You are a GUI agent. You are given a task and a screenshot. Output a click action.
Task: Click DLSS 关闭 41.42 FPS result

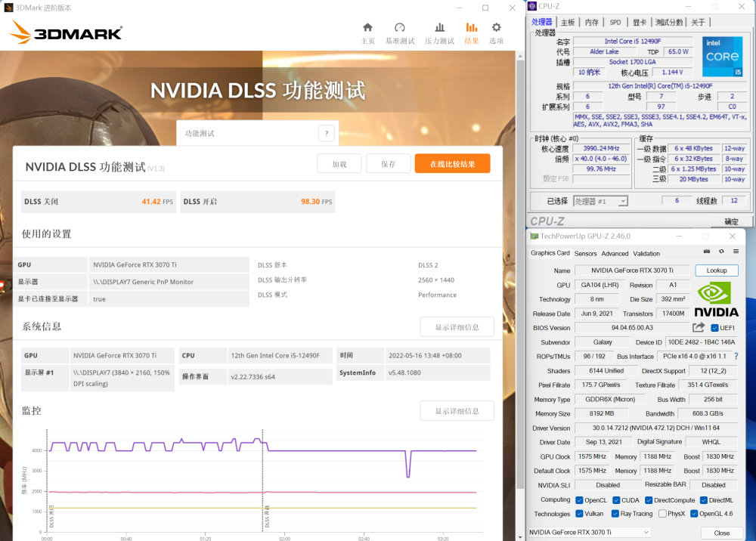tap(98, 202)
